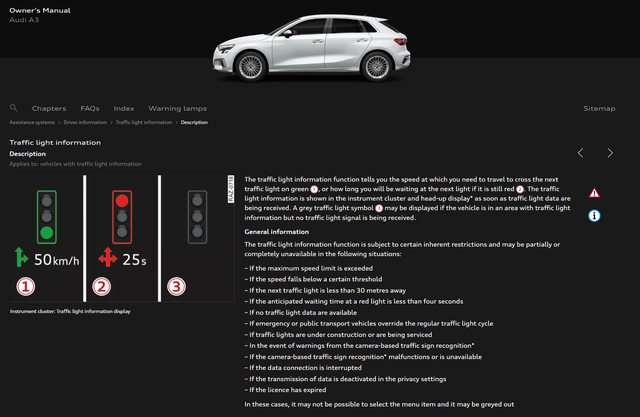Open the red warning triangle note

coord(594,193)
